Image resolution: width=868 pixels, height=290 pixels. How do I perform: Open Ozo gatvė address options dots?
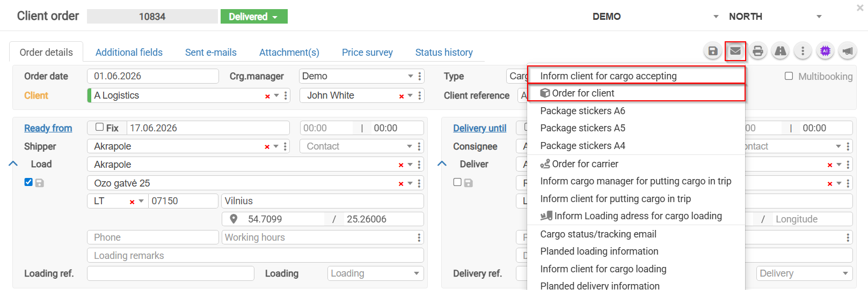[419, 183]
